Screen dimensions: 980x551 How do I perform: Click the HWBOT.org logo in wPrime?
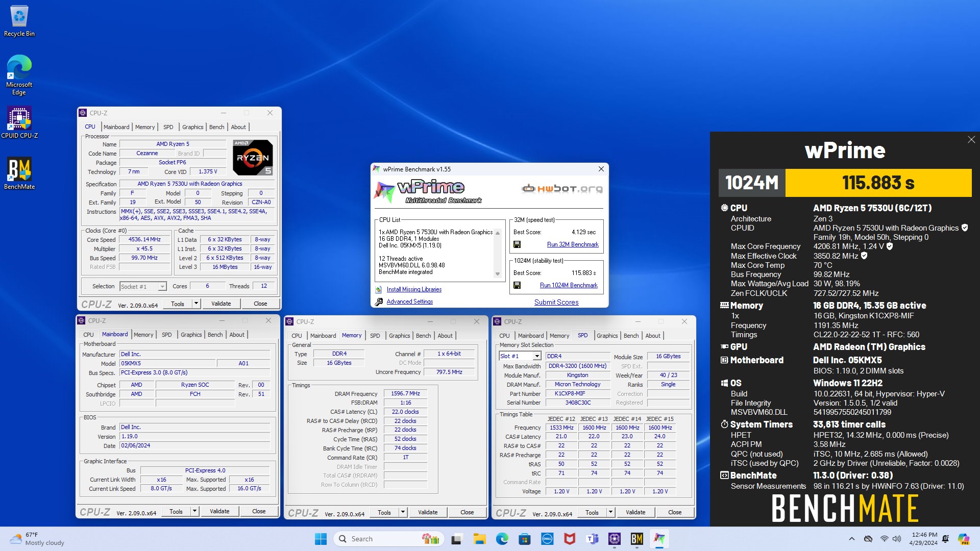coord(562,189)
